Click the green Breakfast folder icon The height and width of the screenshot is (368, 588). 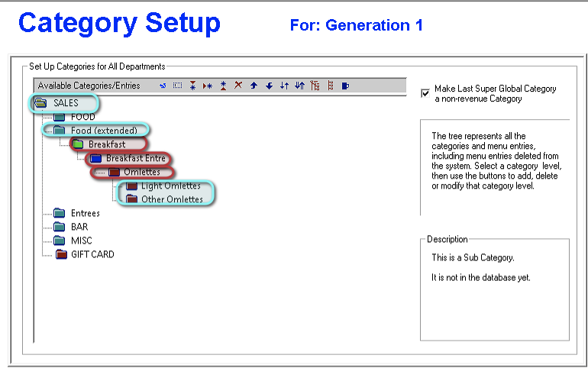pos(77,144)
